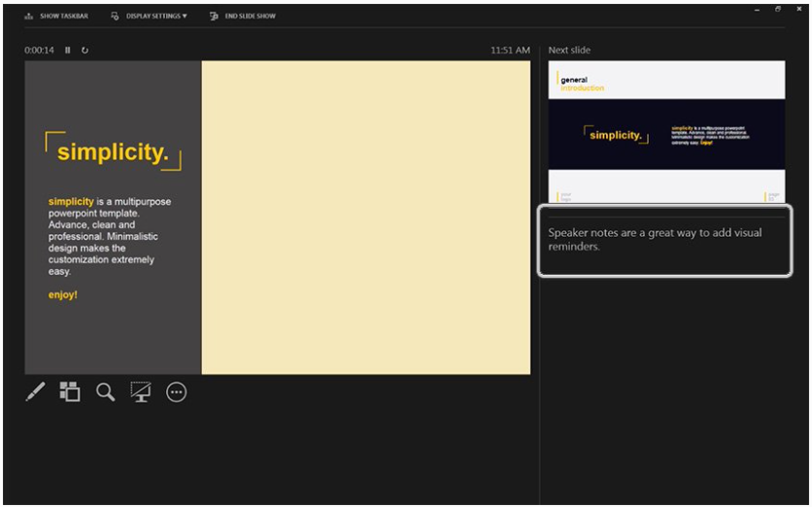This screenshot has width=812, height=507.
Task: Pause the presentation timer
Action: click(67, 51)
